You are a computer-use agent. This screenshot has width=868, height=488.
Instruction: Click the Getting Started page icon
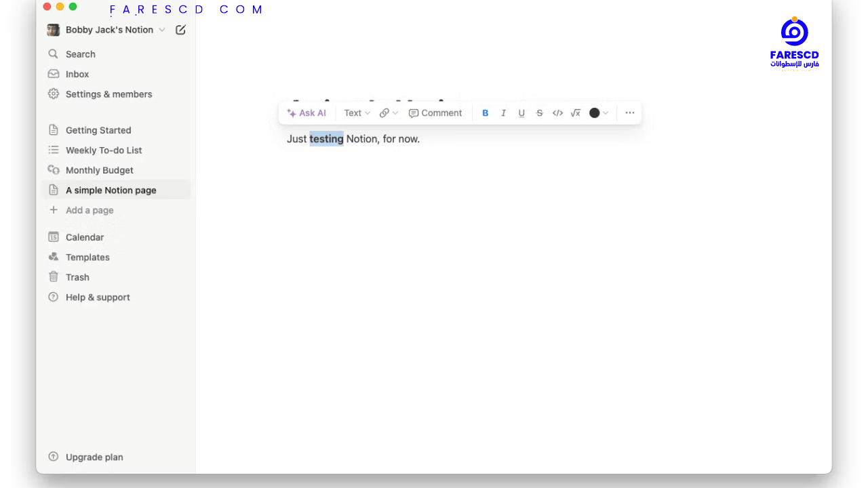(54, 129)
